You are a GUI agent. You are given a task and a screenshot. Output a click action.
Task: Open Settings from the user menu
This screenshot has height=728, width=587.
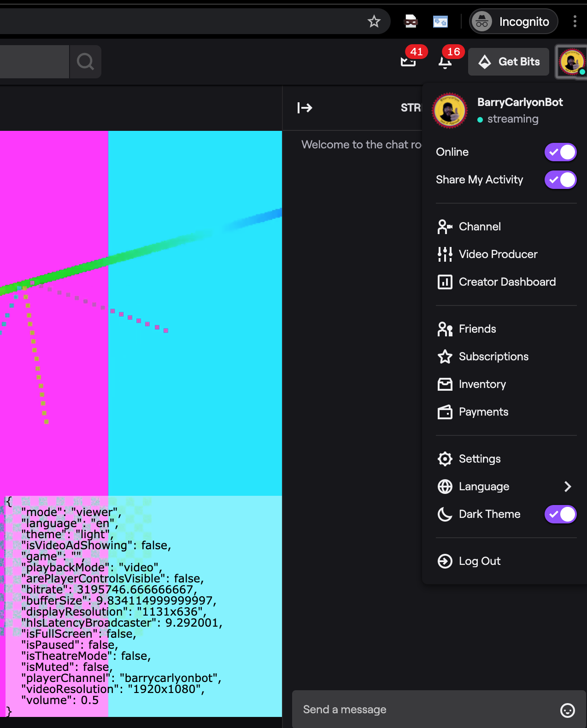point(506,459)
